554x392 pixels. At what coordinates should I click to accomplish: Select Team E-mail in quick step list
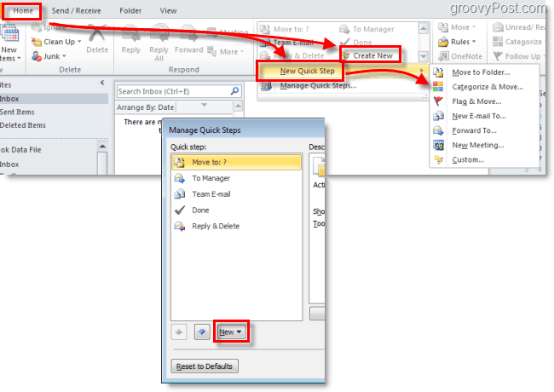236,194
